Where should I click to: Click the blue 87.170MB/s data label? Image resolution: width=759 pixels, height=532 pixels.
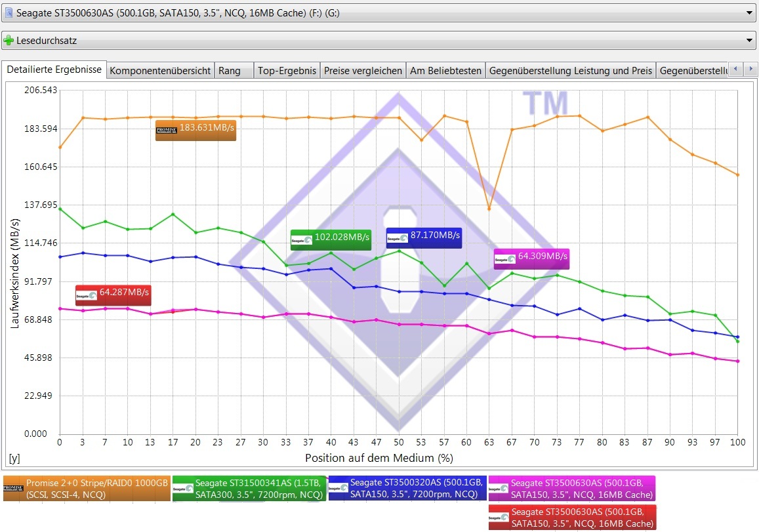424,237
